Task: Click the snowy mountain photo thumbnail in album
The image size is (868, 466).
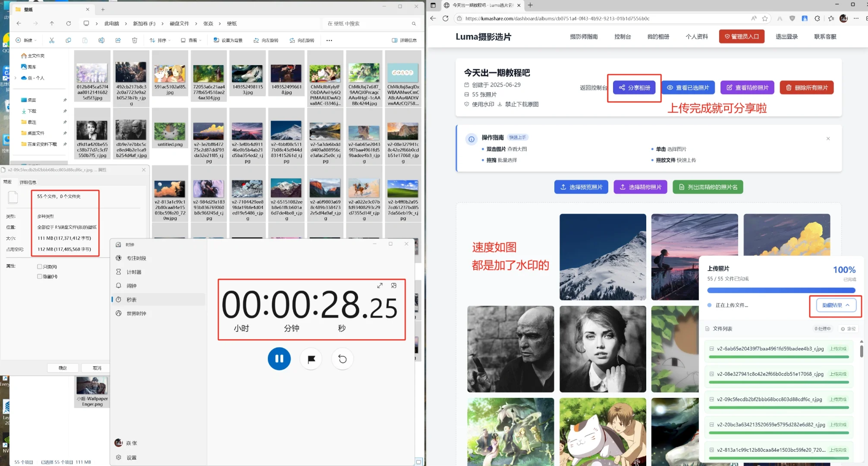Action: [x=603, y=257]
